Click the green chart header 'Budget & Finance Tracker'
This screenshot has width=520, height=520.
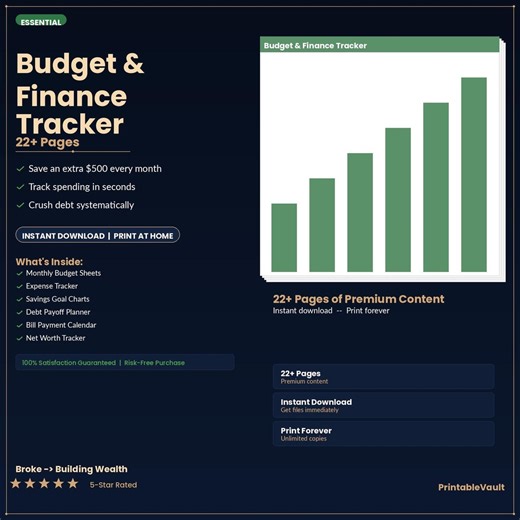380,45
